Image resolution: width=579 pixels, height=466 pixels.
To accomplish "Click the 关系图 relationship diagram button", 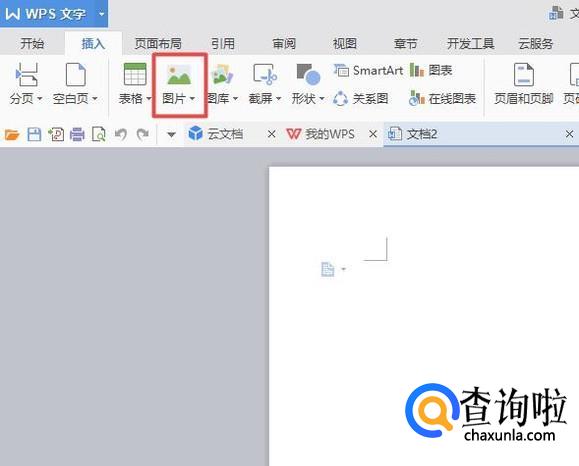I will 360,99.
